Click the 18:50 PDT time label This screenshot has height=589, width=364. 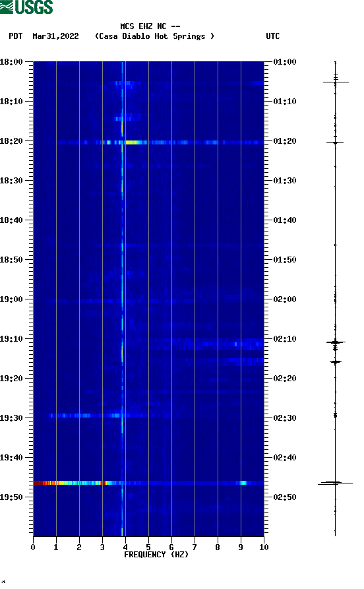(11, 260)
